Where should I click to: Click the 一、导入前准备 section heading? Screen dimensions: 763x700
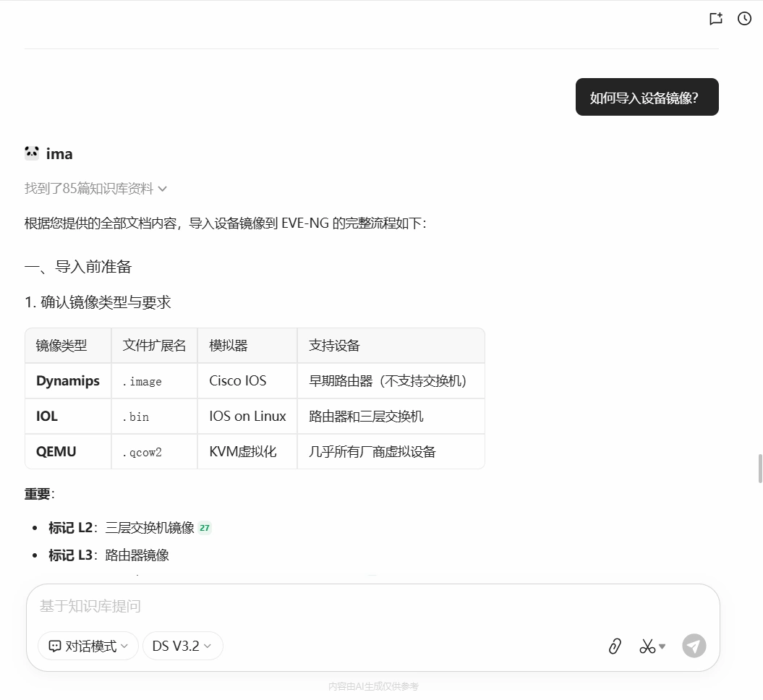pyautogui.click(x=78, y=267)
